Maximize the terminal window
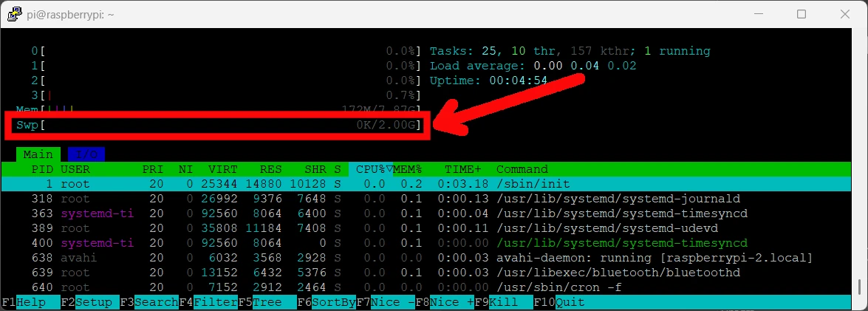Image resolution: width=868 pixels, height=311 pixels. (x=801, y=14)
